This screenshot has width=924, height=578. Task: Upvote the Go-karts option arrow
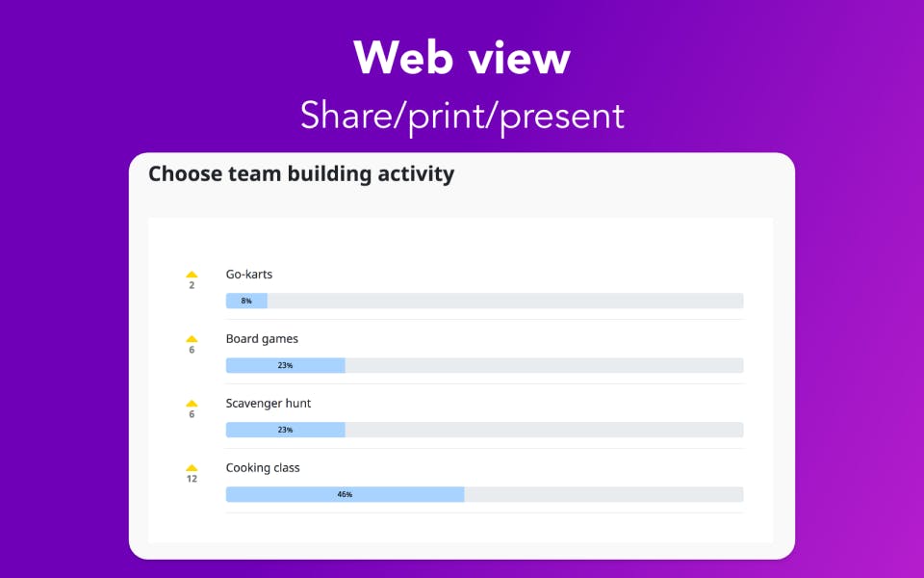192,275
